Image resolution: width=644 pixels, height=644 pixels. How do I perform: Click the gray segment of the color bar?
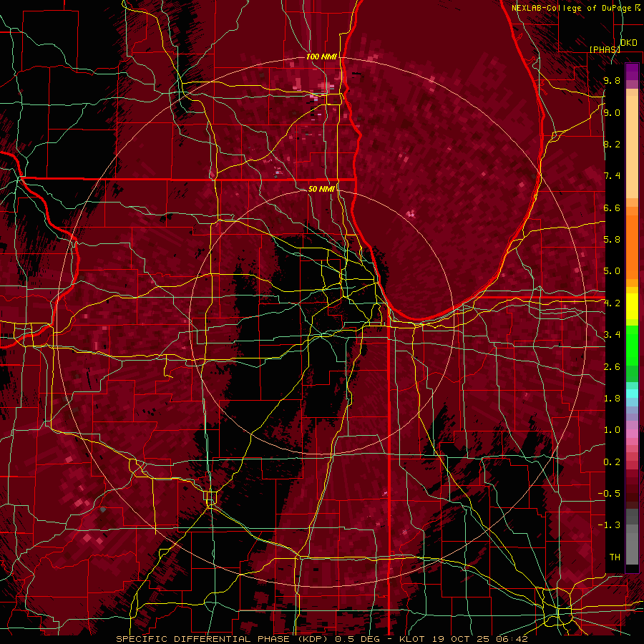pyautogui.click(x=632, y=538)
